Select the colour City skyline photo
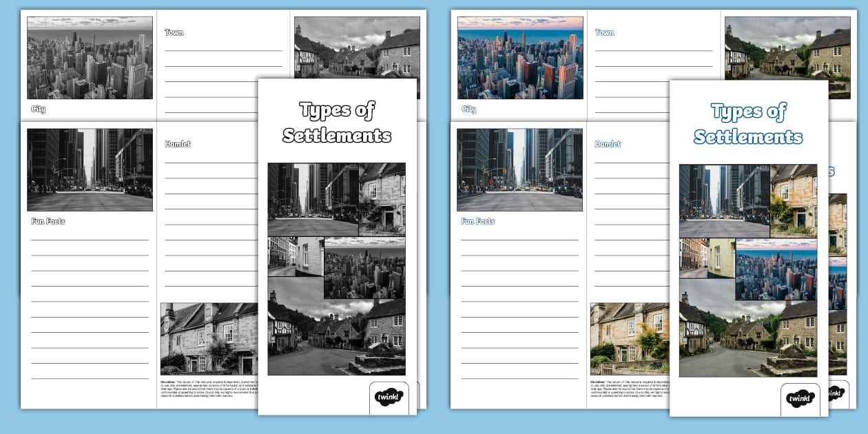The image size is (868, 434). [x=520, y=57]
